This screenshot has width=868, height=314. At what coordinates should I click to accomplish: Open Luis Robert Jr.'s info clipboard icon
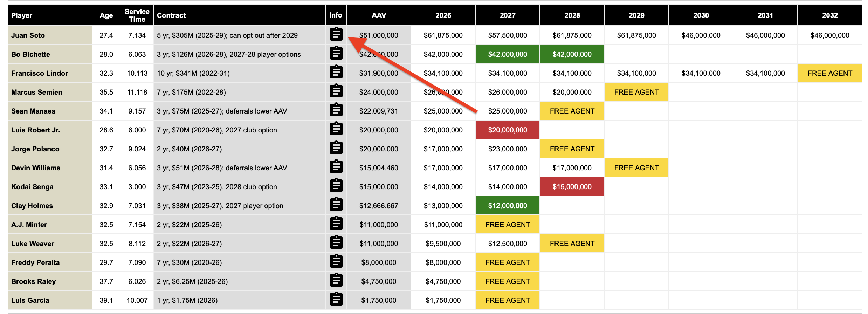click(336, 129)
